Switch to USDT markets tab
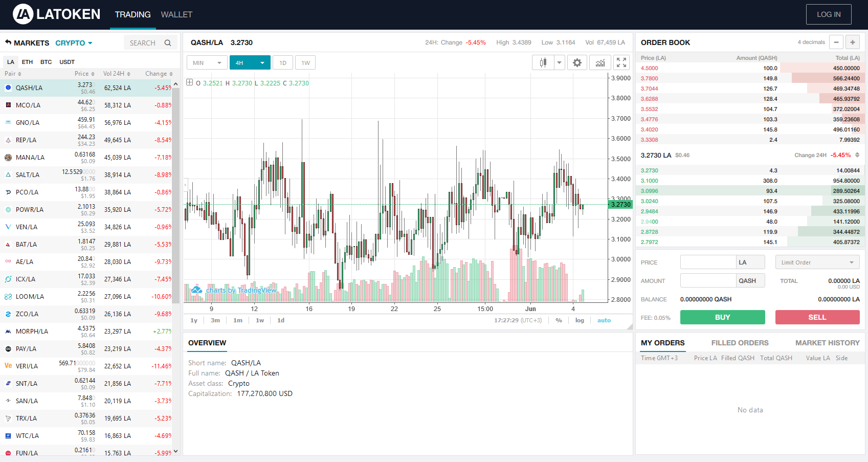 67,62
